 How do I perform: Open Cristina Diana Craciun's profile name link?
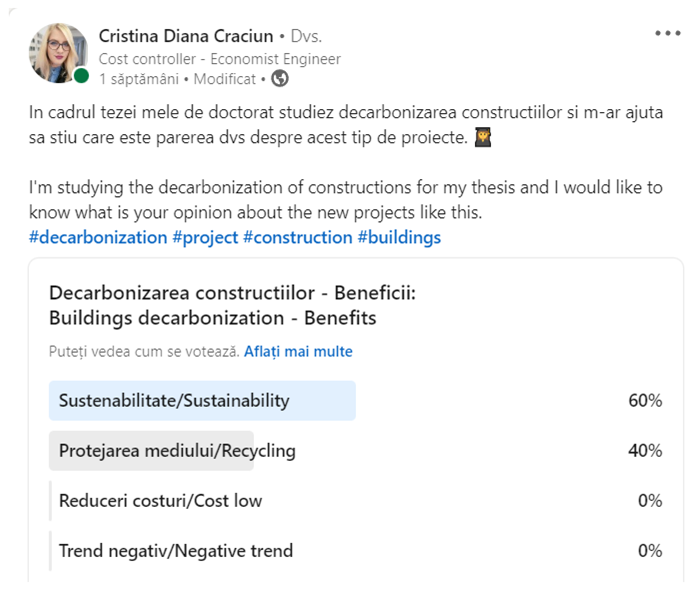tap(186, 37)
